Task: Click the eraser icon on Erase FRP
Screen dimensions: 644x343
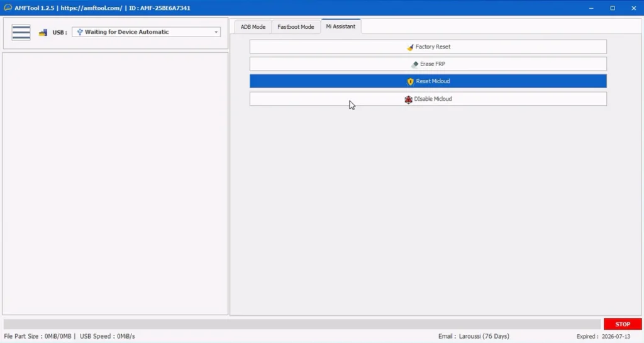Action: click(414, 64)
